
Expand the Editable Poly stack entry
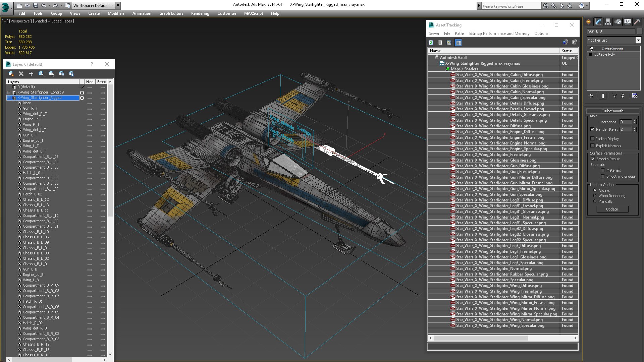tap(591, 54)
